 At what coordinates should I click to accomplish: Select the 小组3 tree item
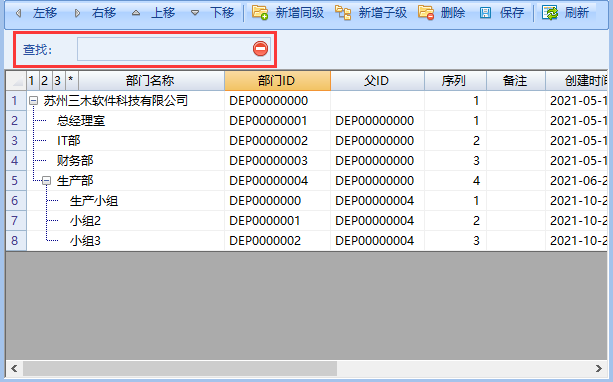pos(85,241)
